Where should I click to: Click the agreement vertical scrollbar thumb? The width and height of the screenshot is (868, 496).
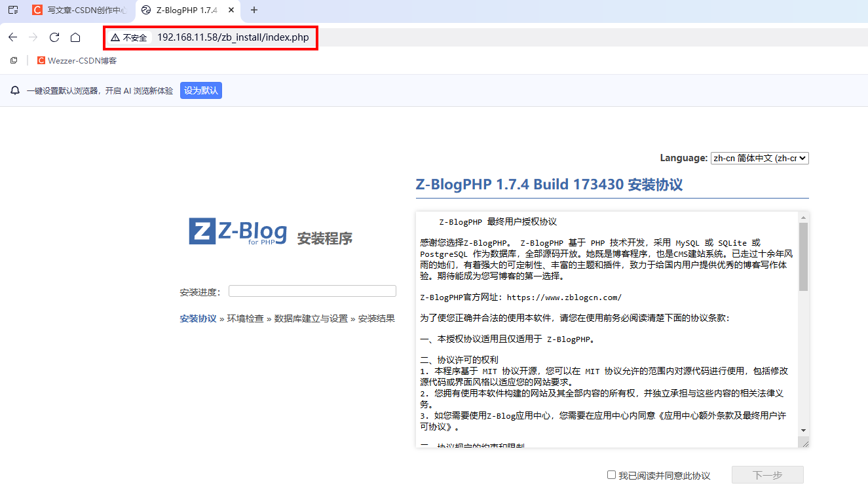point(804,256)
